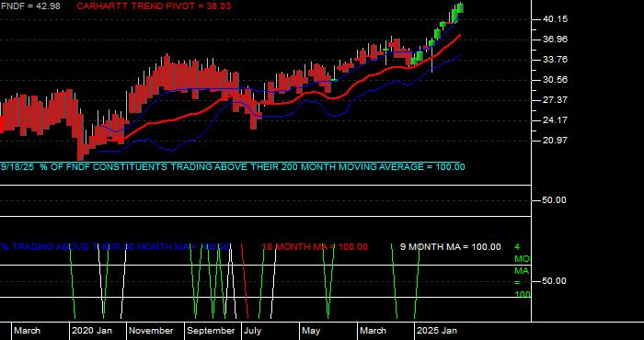This screenshot has height=340, width=644.
Task: Click the 2025 Jan date axis label
Action: [437, 331]
